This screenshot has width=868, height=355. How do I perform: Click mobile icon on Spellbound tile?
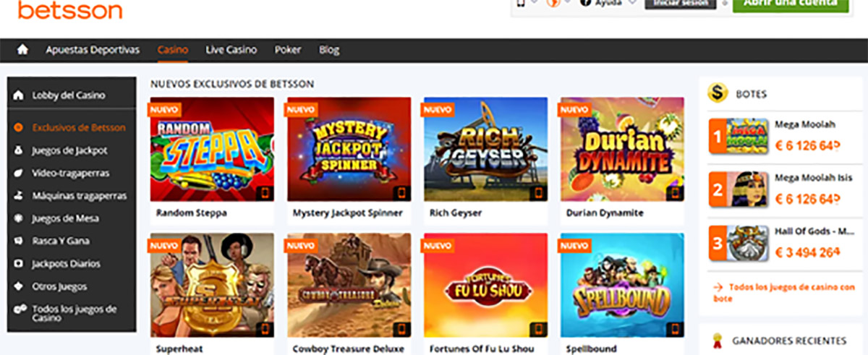[675, 330]
